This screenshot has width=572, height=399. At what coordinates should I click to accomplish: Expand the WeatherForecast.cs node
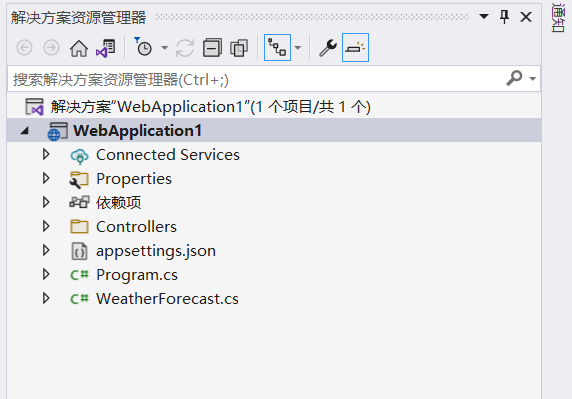(46, 298)
